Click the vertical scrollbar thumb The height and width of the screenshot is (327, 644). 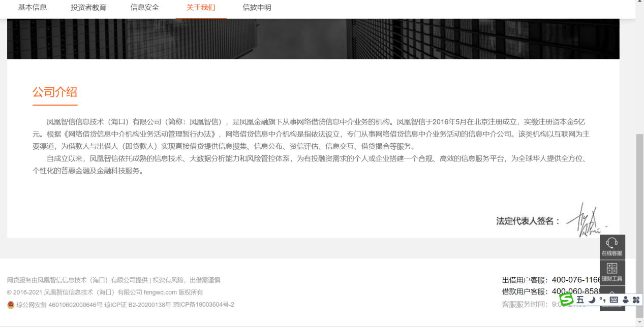tap(639, 223)
